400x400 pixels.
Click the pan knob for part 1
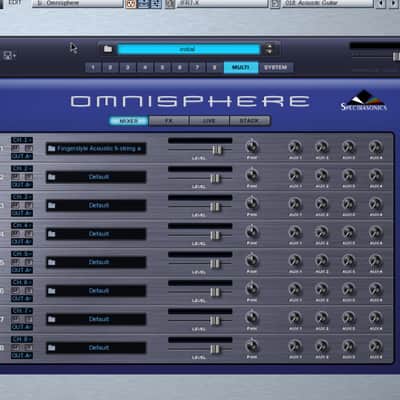[x=252, y=147]
